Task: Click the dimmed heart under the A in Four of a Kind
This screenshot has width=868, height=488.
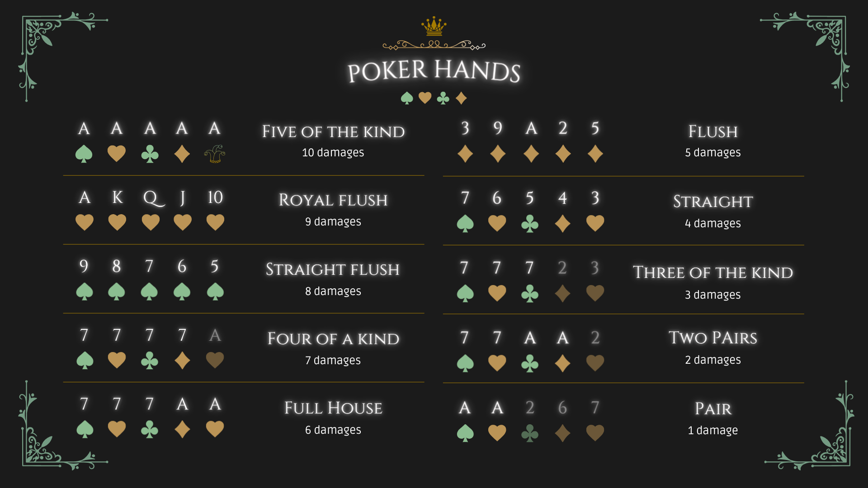Action: click(215, 360)
